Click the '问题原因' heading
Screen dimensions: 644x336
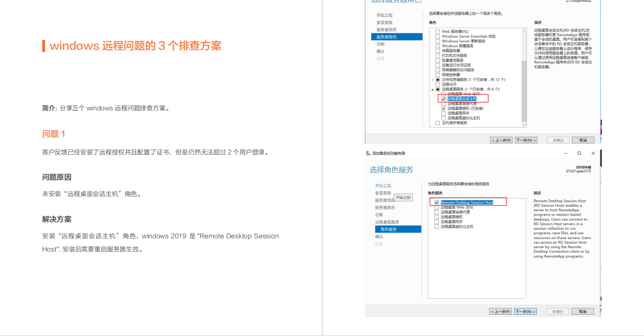click(x=57, y=177)
